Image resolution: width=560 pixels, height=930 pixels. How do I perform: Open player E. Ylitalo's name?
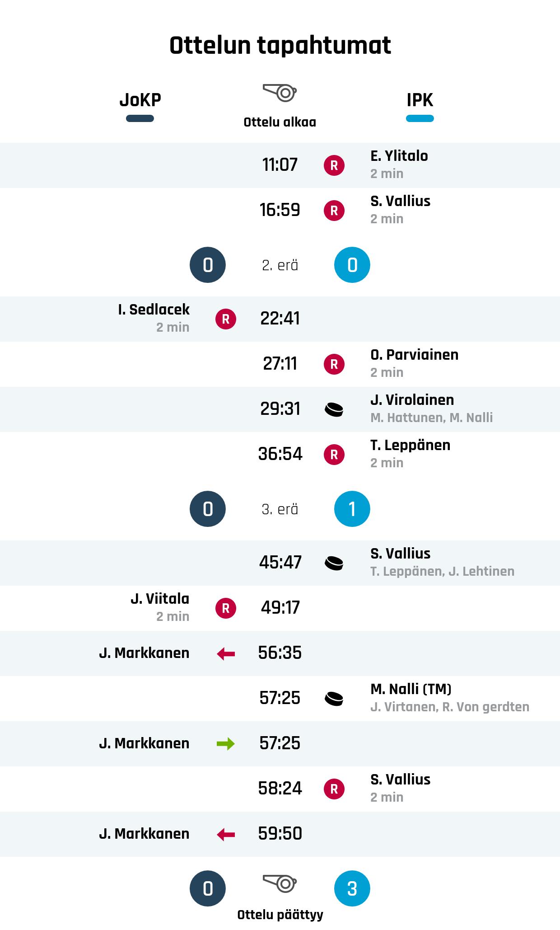(399, 156)
